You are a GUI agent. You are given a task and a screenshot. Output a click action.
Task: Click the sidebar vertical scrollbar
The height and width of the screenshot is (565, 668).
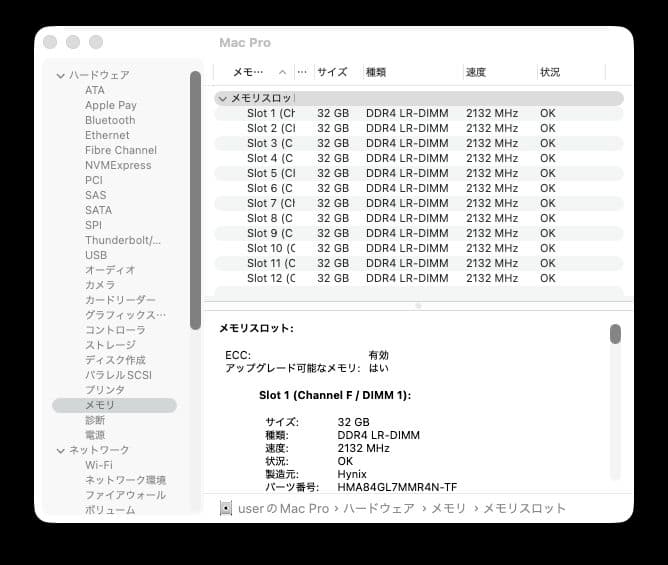(x=195, y=200)
